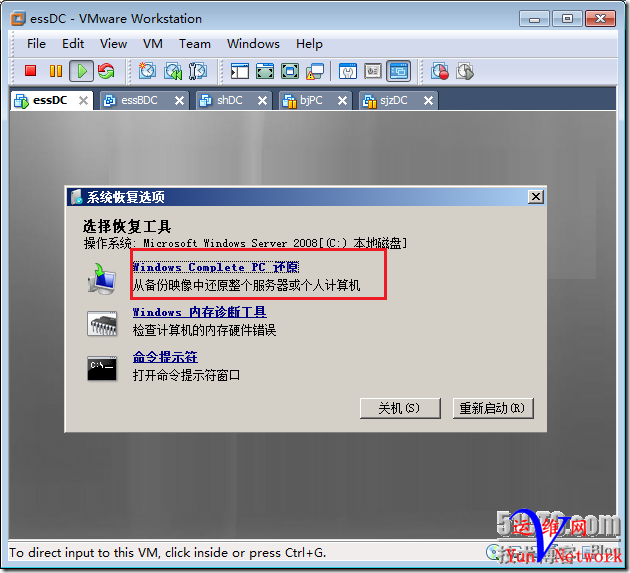Enter Full Screen mode icon
The image size is (630, 573).
point(290,71)
